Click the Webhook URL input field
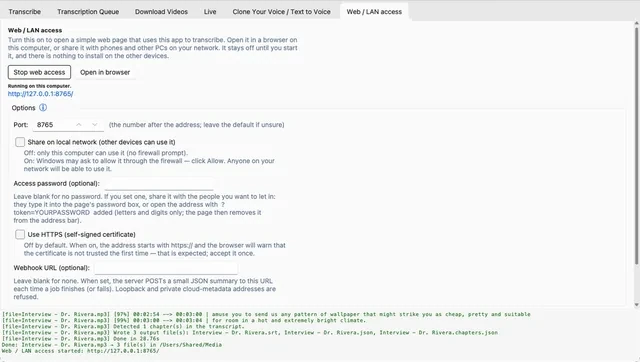The height and width of the screenshot is (362, 640). coord(166,268)
